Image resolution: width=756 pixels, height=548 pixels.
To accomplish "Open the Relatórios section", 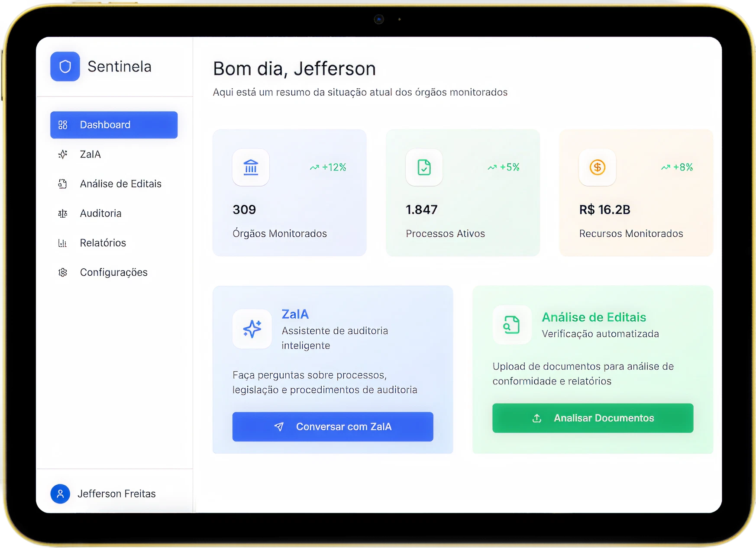I will tap(103, 243).
